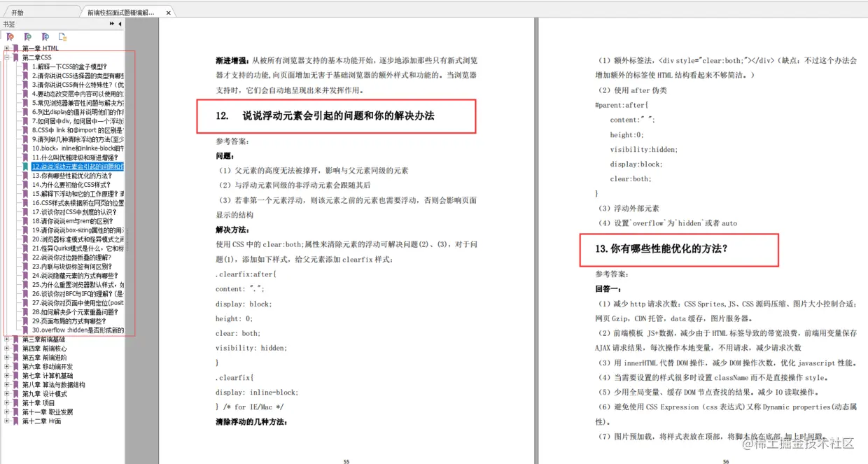Image resolution: width=868 pixels, height=464 pixels.
Task: Open bookmark 10.block，inline和inline-block
Action: 78,148
